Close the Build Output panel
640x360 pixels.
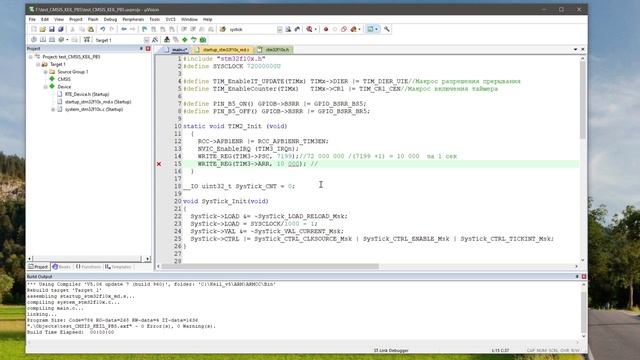(x=584, y=277)
